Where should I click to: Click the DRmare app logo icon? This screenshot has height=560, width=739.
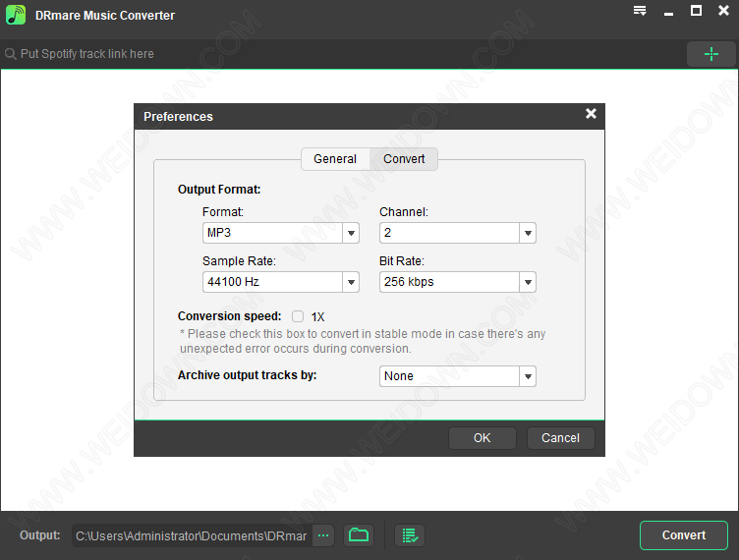point(16,15)
